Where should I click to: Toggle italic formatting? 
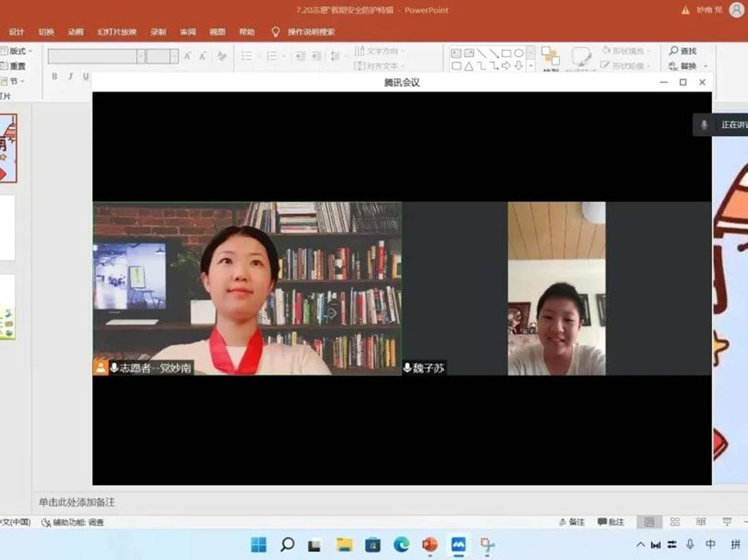70,77
